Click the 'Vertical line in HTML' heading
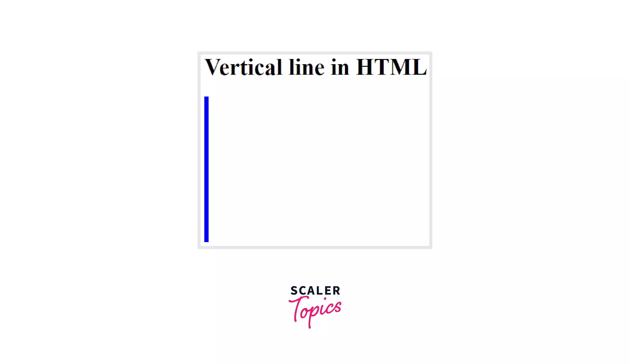The height and width of the screenshot is (364, 630). click(x=315, y=67)
